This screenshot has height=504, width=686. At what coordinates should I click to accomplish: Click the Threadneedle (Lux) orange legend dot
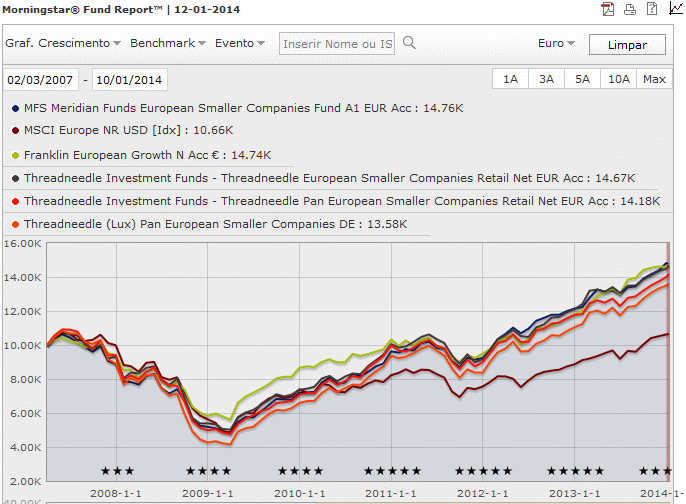[15, 224]
